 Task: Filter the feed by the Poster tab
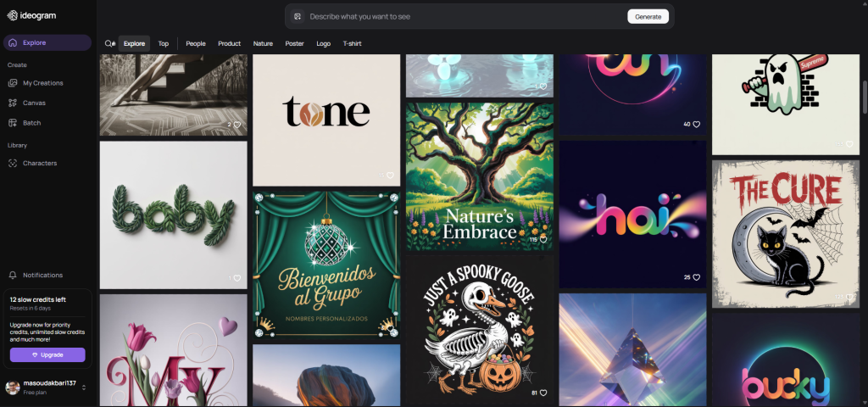click(x=294, y=43)
